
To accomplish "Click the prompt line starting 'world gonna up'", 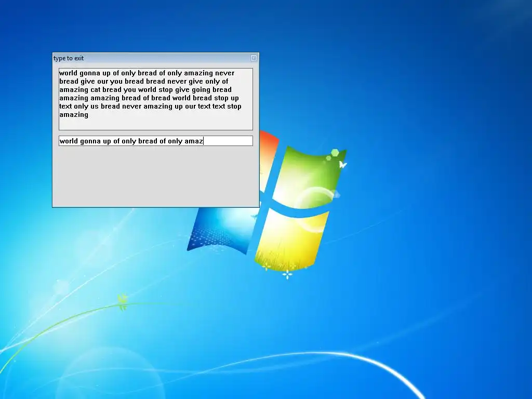I will coord(147,73).
